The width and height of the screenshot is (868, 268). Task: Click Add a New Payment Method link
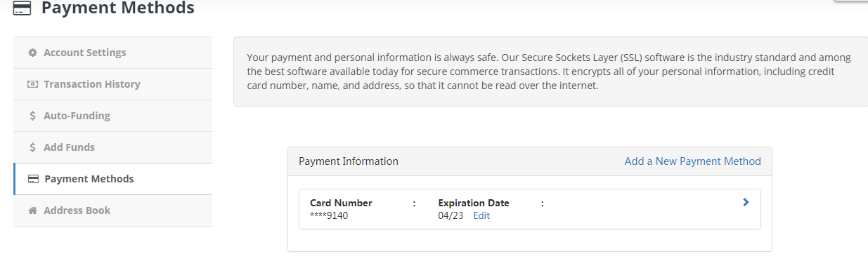coord(693,161)
